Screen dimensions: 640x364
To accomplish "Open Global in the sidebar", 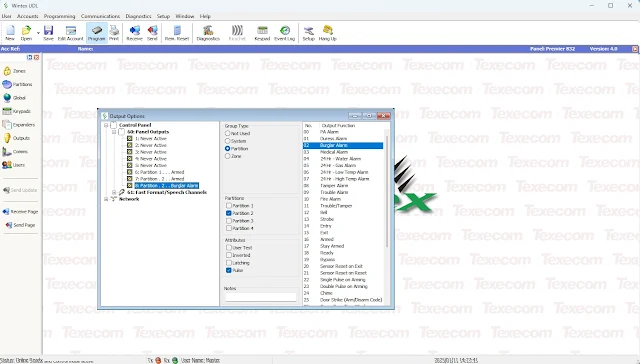I will tap(14, 98).
